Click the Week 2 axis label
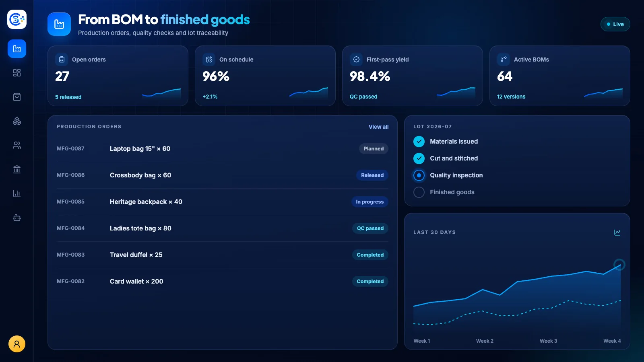The width and height of the screenshot is (644, 362). (x=485, y=341)
